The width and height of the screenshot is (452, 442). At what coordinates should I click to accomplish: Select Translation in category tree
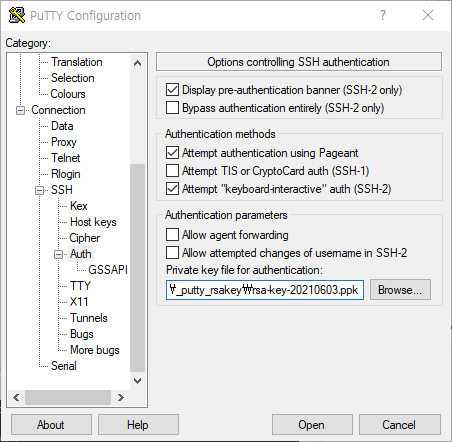point(77,62)
